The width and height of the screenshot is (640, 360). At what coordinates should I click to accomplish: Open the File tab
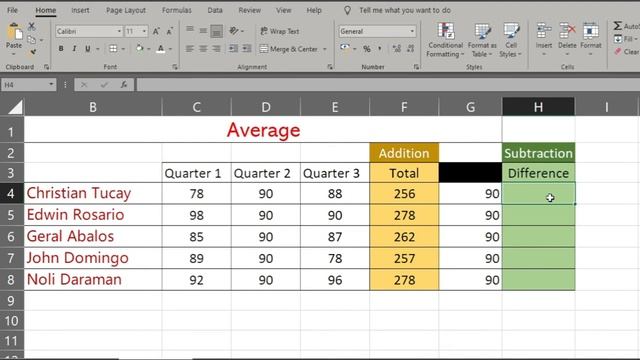(12, 10)
